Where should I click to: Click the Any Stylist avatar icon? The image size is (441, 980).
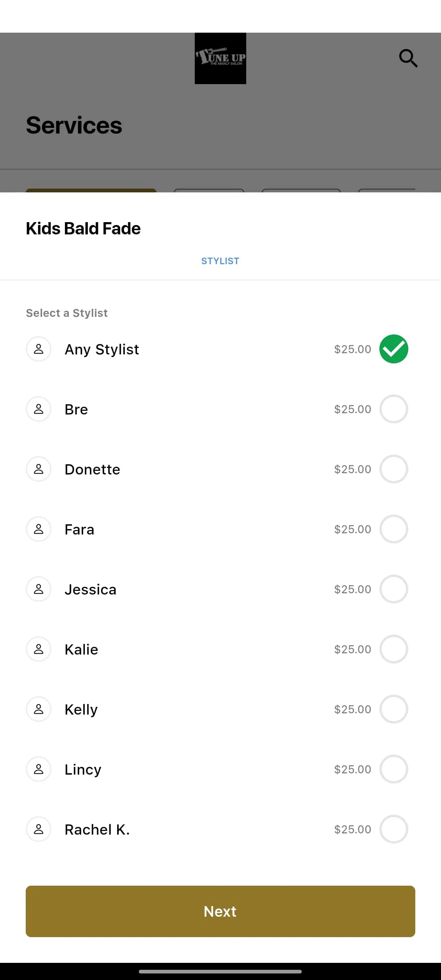(38, 349)
